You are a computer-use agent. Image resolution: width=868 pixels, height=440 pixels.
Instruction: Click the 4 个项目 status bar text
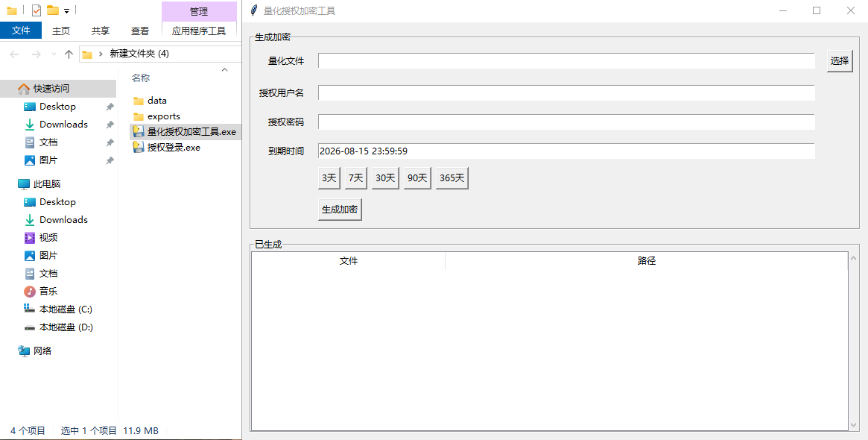click(x=28, y=430)
